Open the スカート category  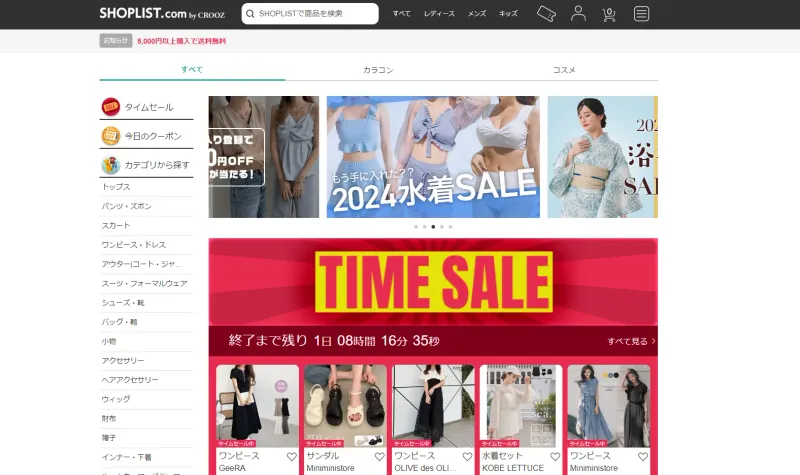pyautogui.click(x=146, y=226)
